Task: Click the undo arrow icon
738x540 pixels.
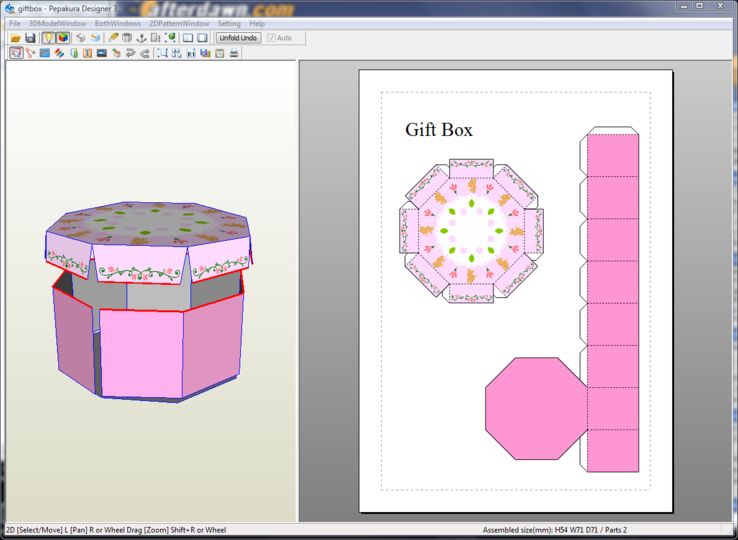Action: pyautogui.click(x=130, y=53)
